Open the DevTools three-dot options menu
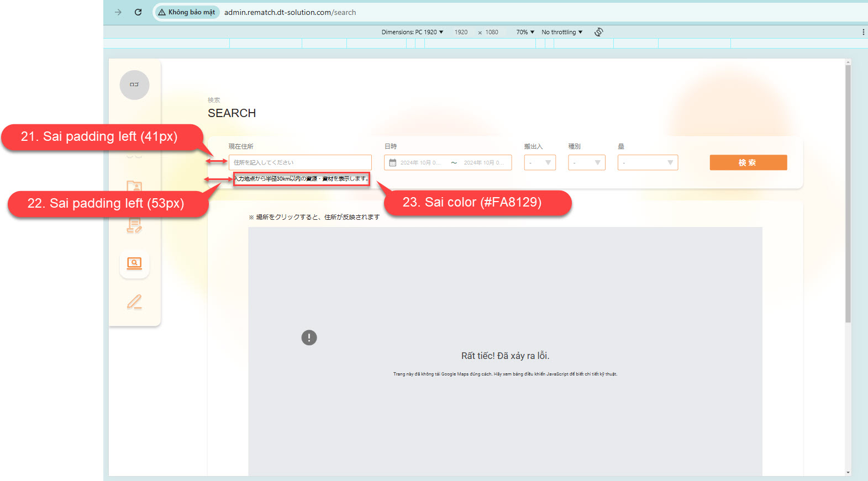This screenshot has width=868, height=481. [x=863, y=32]
